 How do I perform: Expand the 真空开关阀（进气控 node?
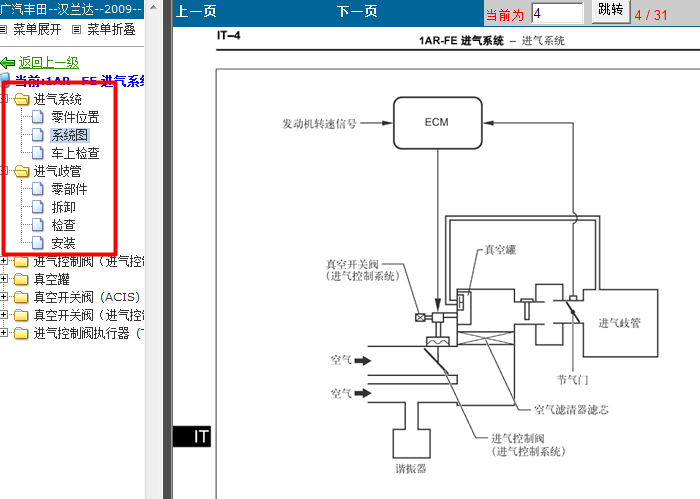point(4,315)
